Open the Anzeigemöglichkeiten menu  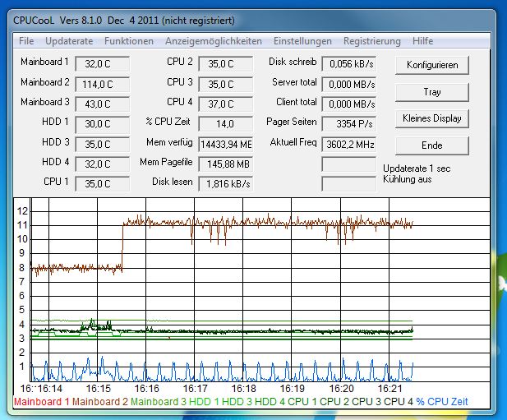point(214,41)
